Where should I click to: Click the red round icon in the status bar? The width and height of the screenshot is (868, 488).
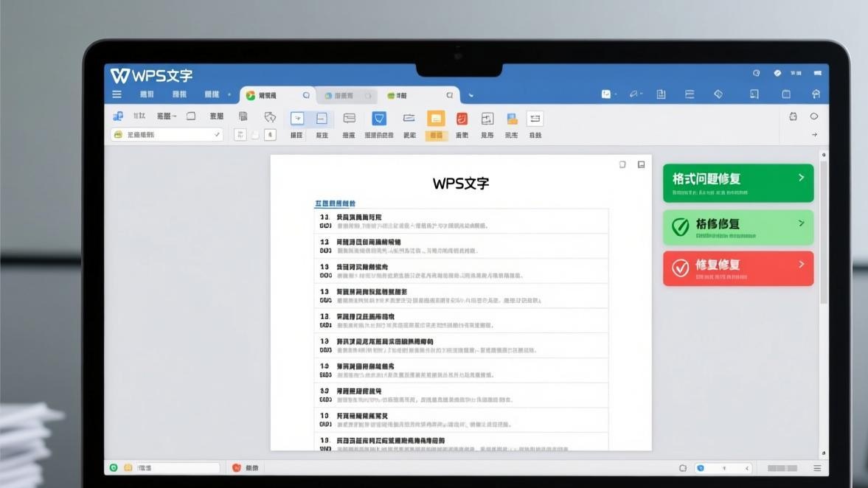click(x=237, y=467)
